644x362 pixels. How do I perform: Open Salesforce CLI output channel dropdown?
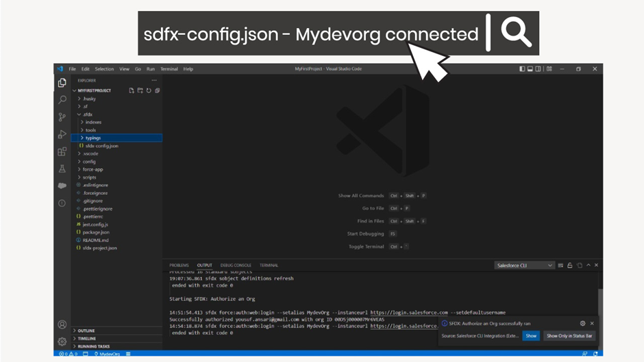pos(525,266)
